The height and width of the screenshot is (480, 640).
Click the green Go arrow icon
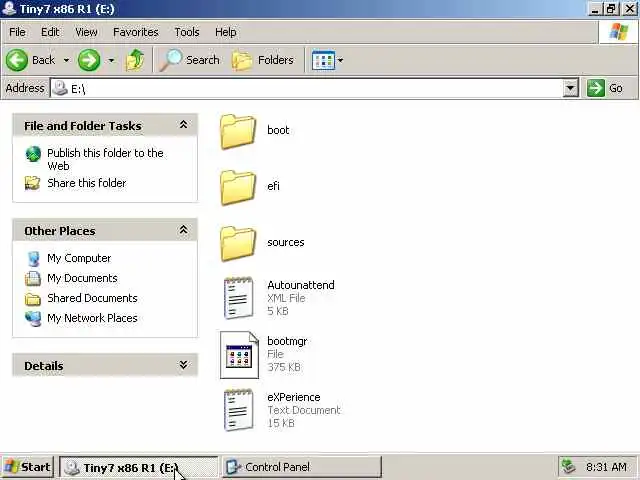(x=596, y=88)
